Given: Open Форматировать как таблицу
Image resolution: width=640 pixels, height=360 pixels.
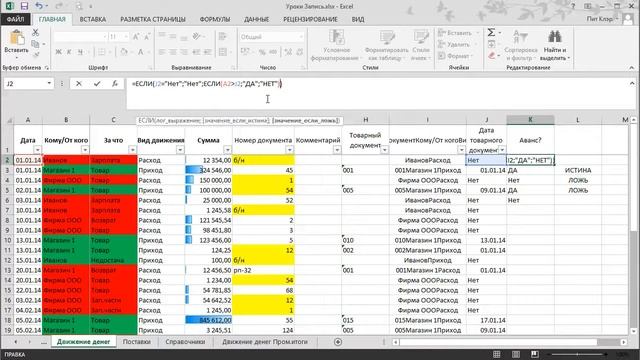Looking at the screenshot, I should [x=386, y=45].
